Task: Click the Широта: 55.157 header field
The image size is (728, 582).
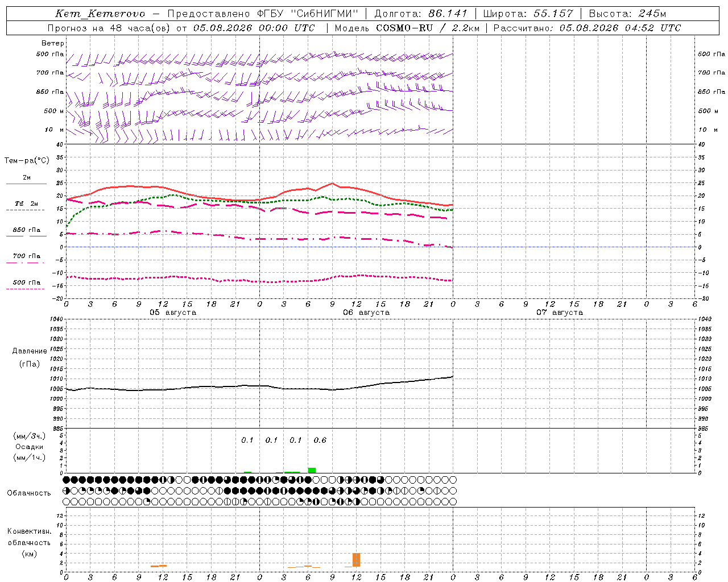Action: click(x=528, y=14)
